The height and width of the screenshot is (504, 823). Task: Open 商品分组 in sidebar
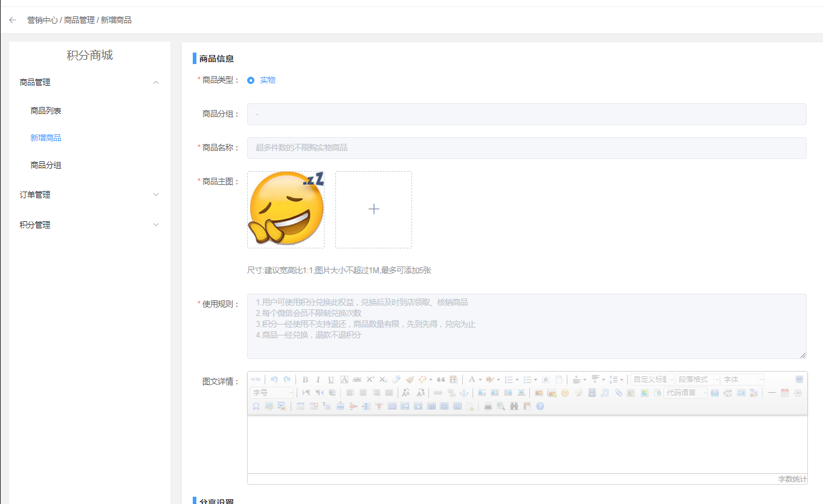46,165
